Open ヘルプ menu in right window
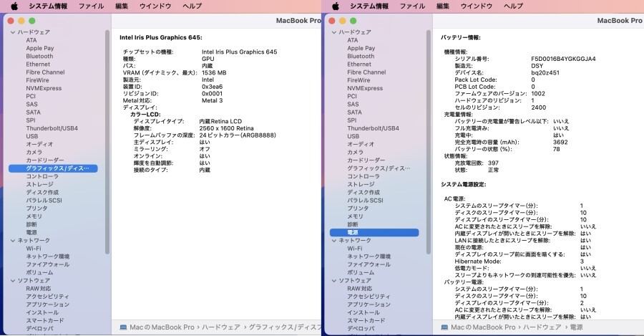 pyautogui.click(x=513, y=6)
